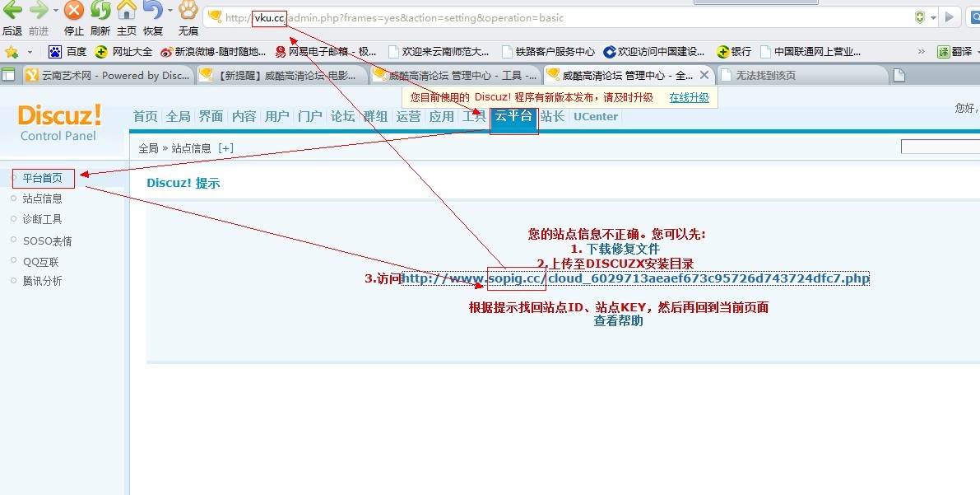Click the add-to-favorites star icon
The width and height of the screenshot is (980, 495).
click(12, 52)
